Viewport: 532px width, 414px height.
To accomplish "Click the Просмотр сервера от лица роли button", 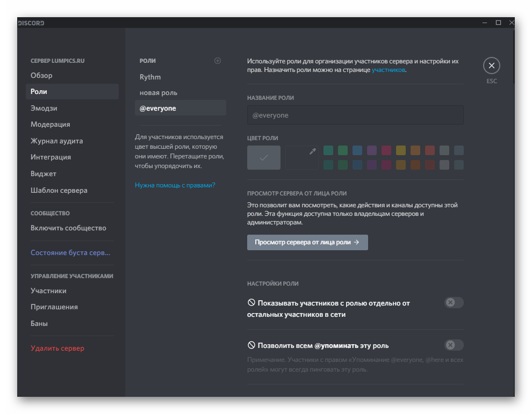I will (307, 242).
